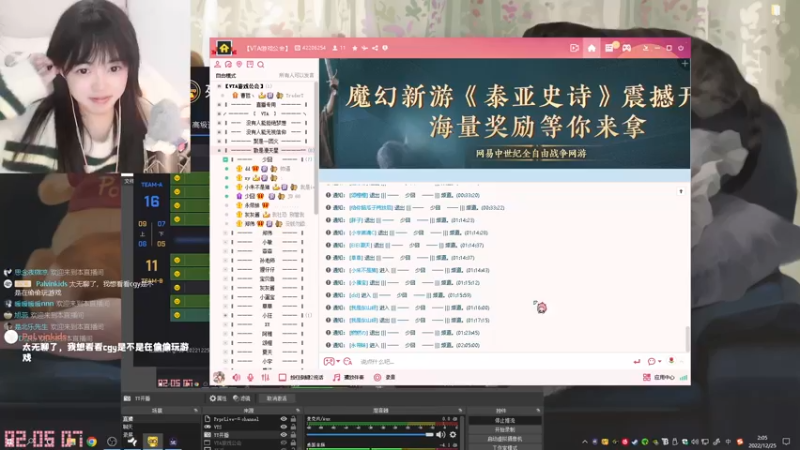800x450 pixels.
Task: Click the location pin icon above channel tree
Action: [239, 65]
